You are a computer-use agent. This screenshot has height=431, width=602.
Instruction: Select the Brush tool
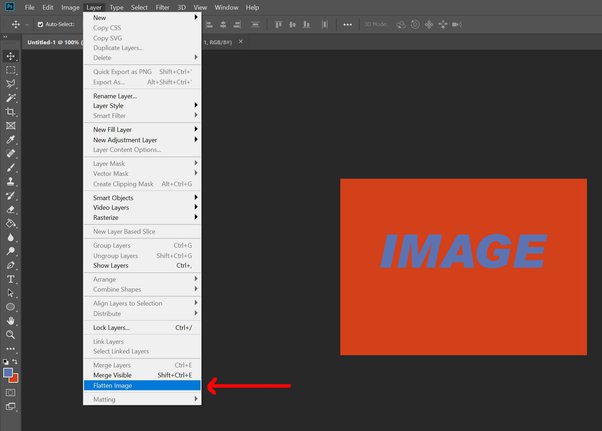point(11,167)
